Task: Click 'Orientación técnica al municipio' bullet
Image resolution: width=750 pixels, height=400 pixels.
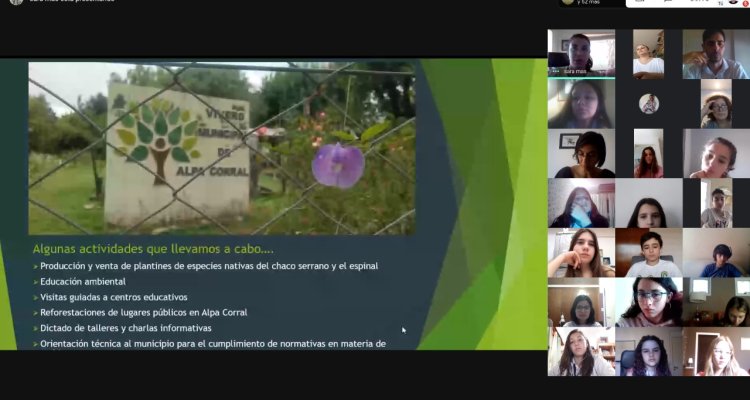Action: [x=213, y=344]
